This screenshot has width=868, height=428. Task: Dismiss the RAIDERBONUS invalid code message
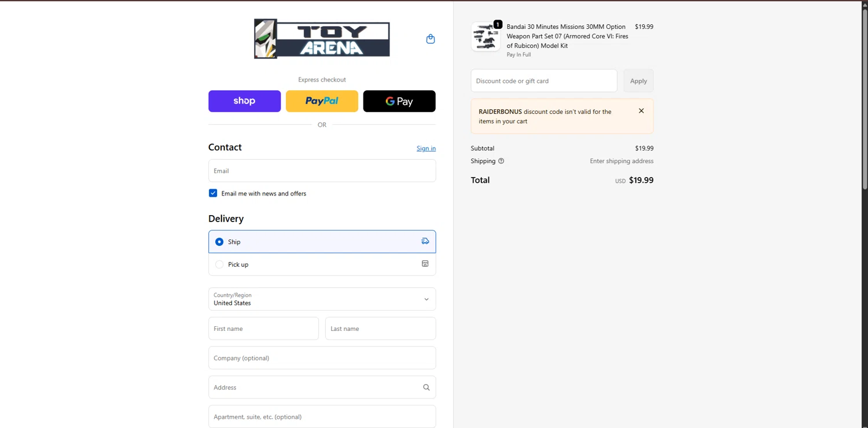pos(641,111)
